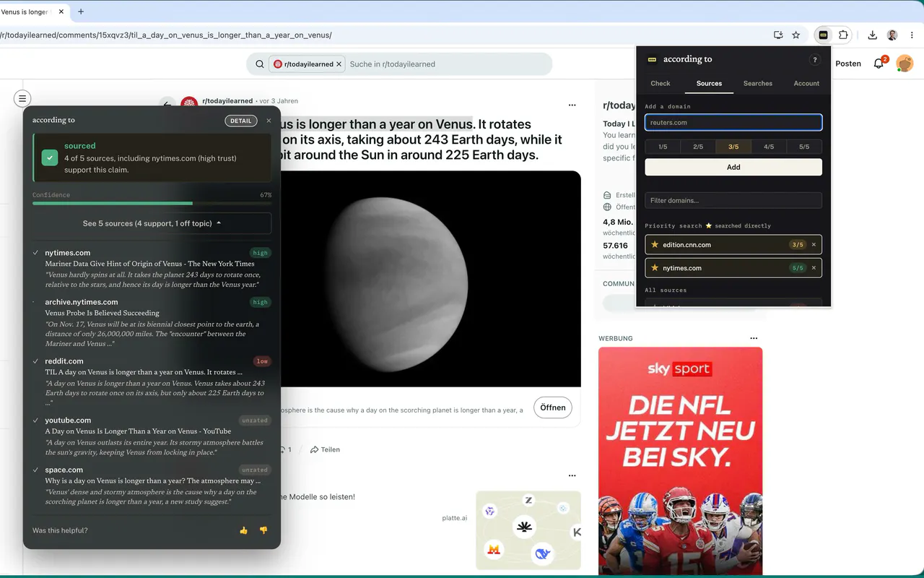
Task: Open the three-dot menu of the platte.ai promoted post
Action: pyautogui.click(x=572, y=475)
